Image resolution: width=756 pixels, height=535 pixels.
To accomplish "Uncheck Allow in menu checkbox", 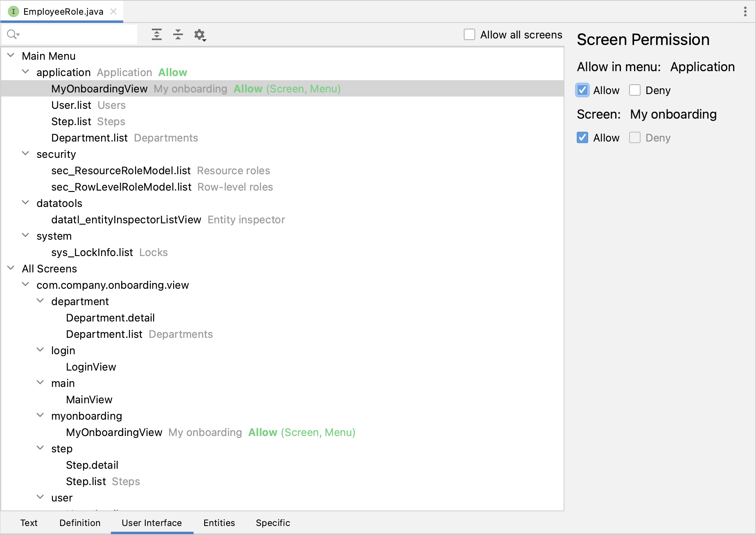I will click(x=582, y=90).
